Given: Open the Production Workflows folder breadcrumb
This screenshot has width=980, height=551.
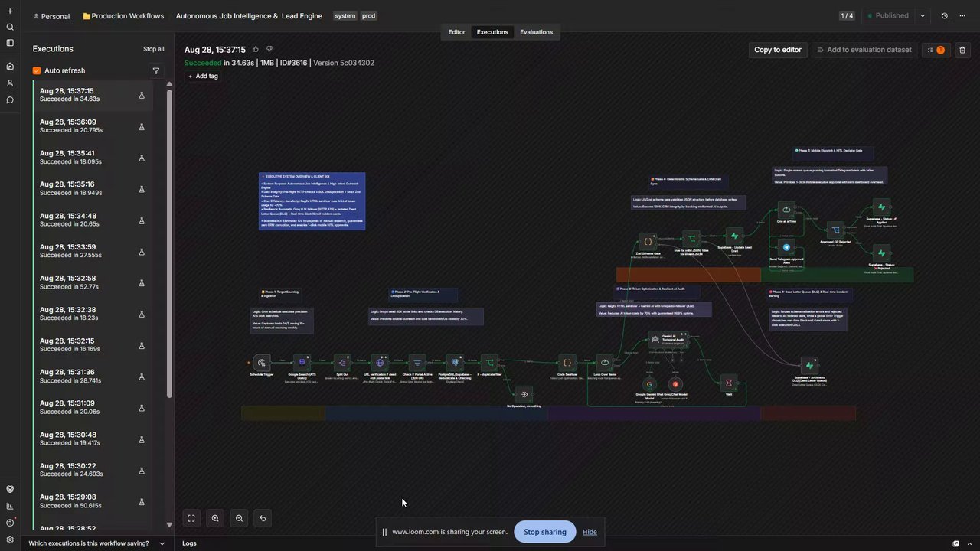Looking at the screenshot, I should click(123, 16).
